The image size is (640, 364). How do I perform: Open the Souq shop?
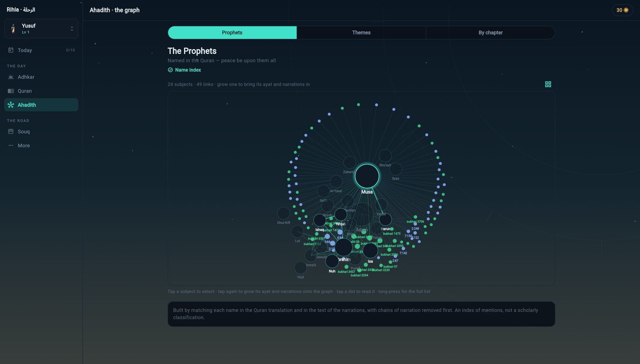(x=41, y=131)
